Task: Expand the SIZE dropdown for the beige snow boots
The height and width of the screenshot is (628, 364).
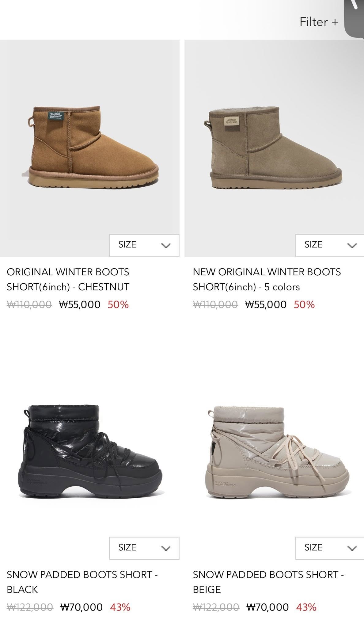Action: click(x=330, y=548)
